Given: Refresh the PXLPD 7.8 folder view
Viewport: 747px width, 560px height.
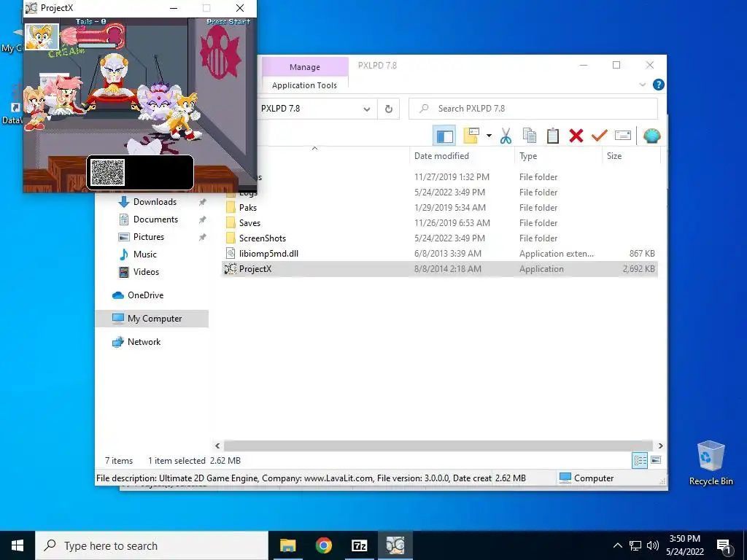Looking at the screenshot, I should 388,109.
